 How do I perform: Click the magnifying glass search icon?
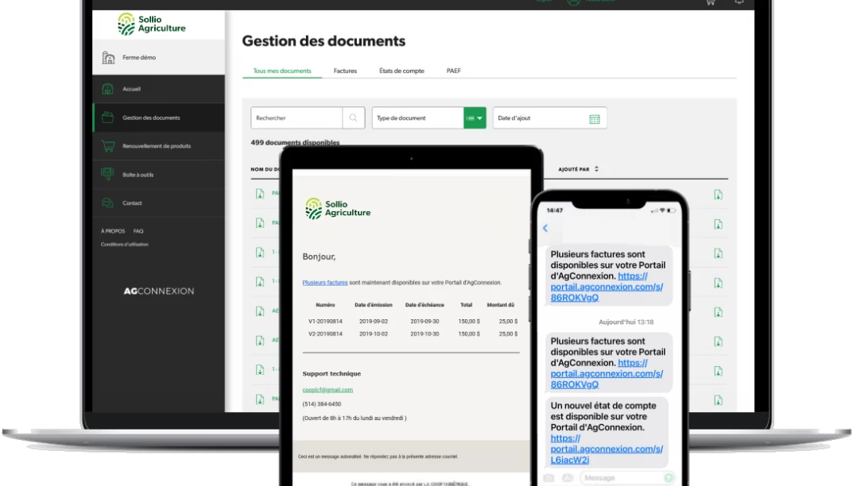pos(353,118)
